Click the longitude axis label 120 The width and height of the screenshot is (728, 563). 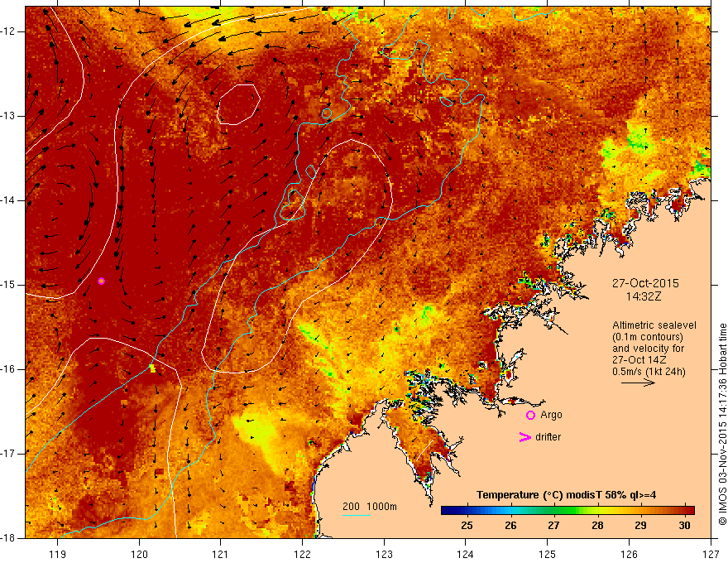coord(139,554)
